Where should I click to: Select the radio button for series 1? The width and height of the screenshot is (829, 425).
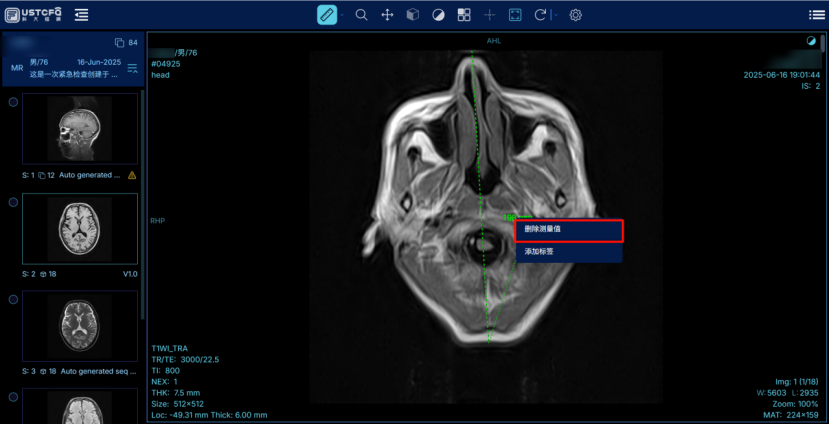point(13,101)
